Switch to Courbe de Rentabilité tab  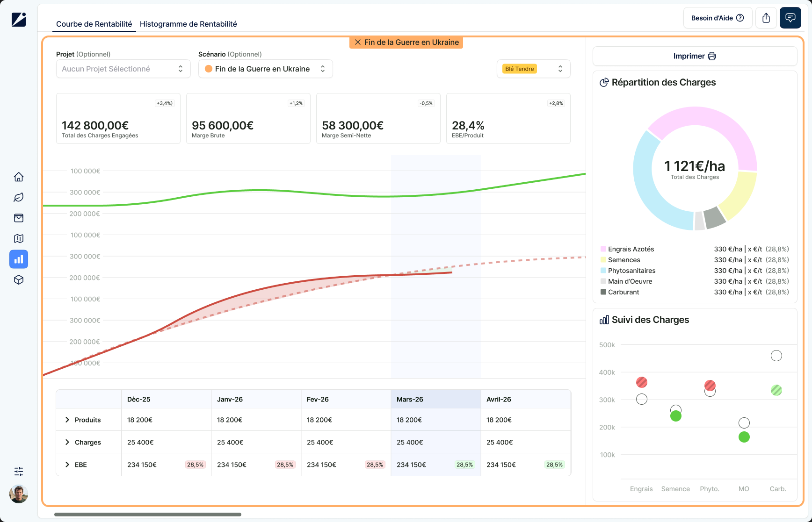pos(94,24)
